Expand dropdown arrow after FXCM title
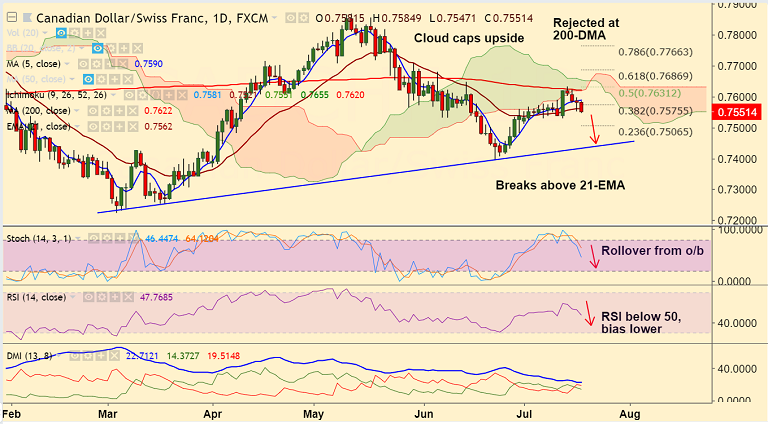Viewport: 768px width, 424px height. pyautogui.click(x=275, y=19)
